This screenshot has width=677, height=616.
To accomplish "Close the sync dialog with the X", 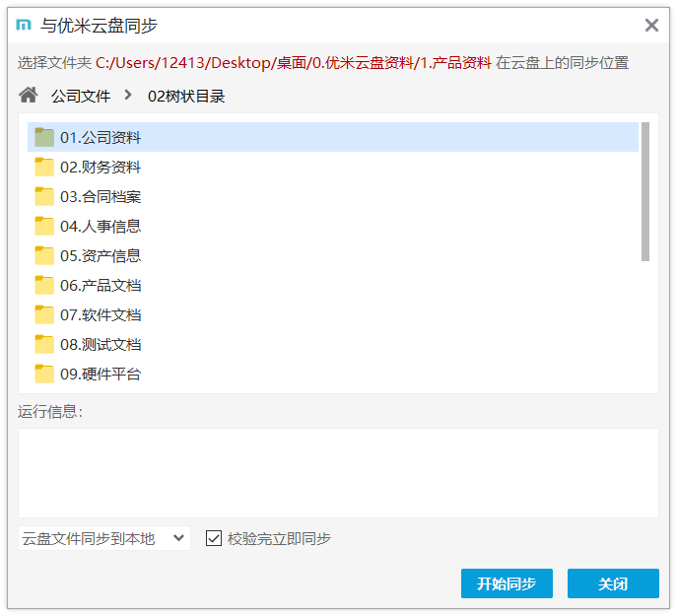I will coord(651,25).
